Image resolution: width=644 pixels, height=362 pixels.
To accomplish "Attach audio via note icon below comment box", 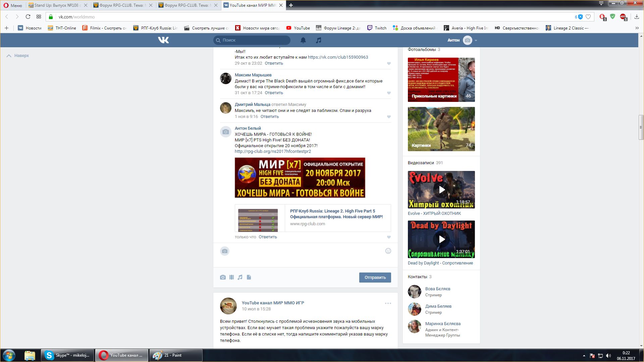I will pos(240,277).
